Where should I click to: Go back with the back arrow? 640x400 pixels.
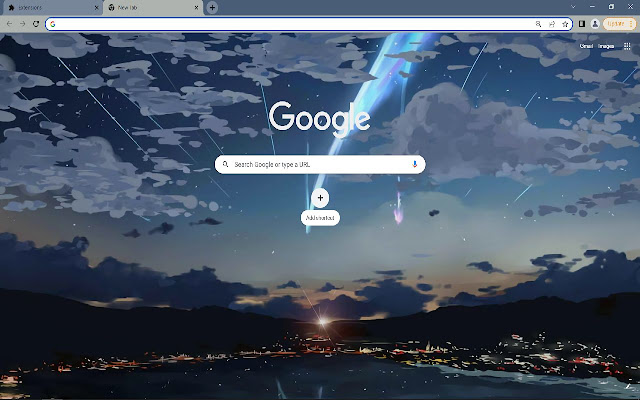point(9,24)
